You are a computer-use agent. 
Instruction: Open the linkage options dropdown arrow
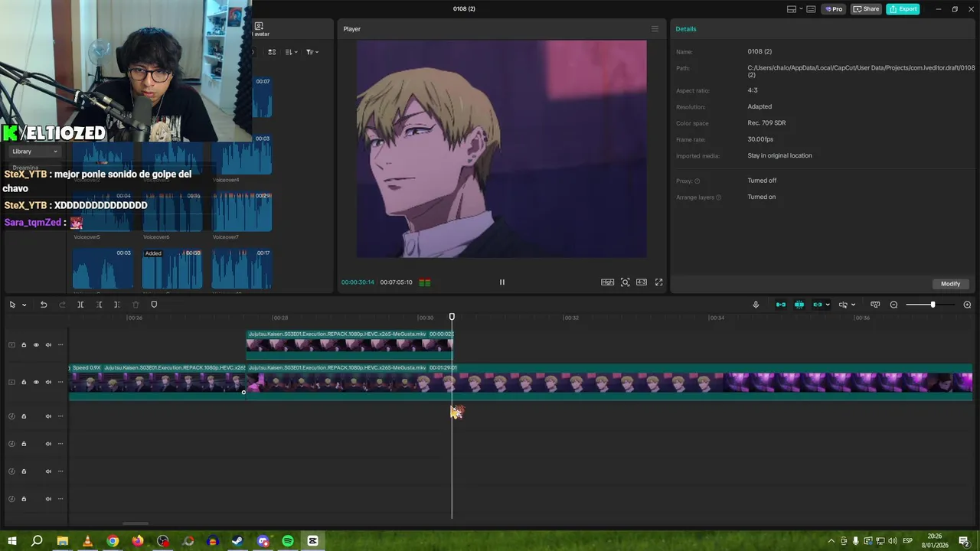pos(828,305)
